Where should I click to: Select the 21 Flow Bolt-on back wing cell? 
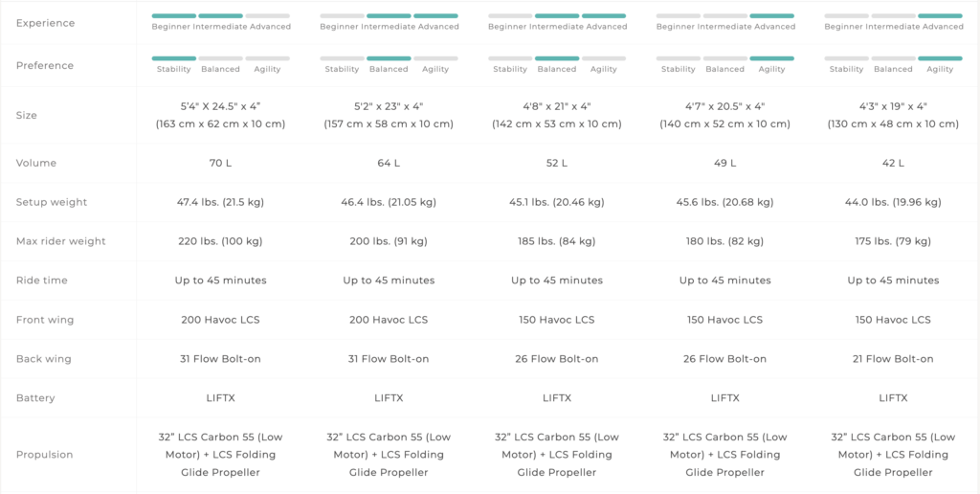point(893,359)
